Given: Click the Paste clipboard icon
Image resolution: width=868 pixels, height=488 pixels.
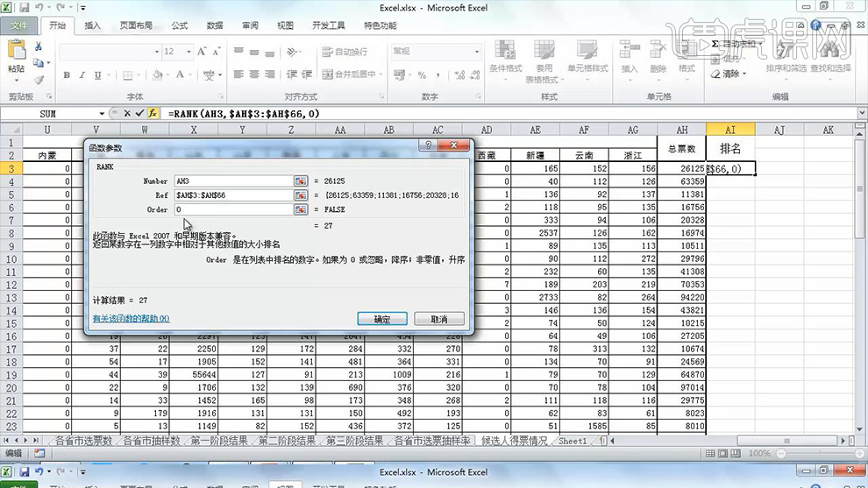Looking at the screenshot, I should [x=17, y=50].
